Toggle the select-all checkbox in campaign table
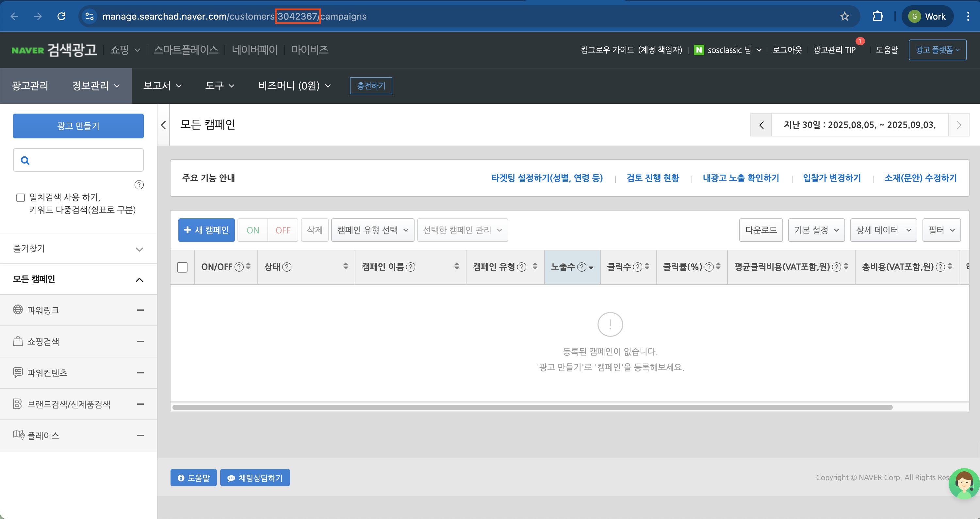The width and height of the screenshot is (980, 519). click(x=182, y=267)
